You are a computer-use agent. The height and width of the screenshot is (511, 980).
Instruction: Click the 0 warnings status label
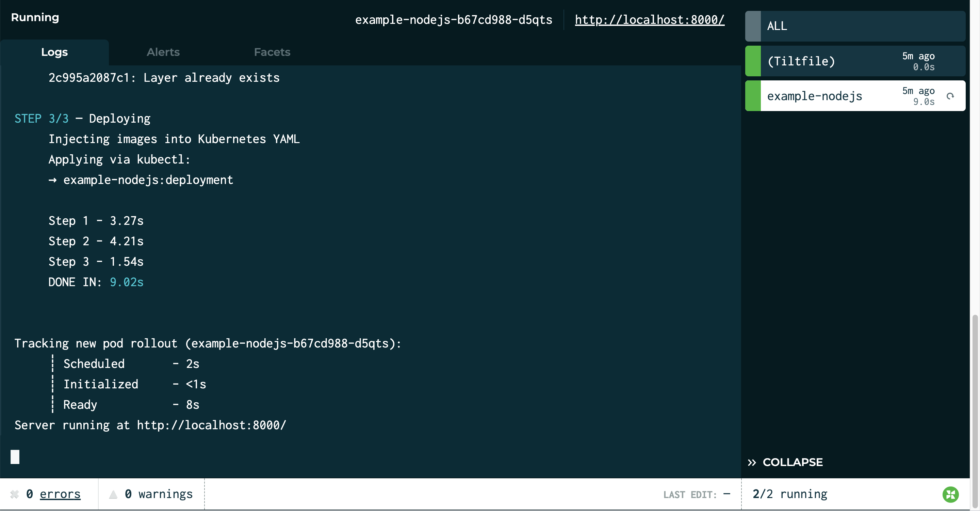(159, 494)
